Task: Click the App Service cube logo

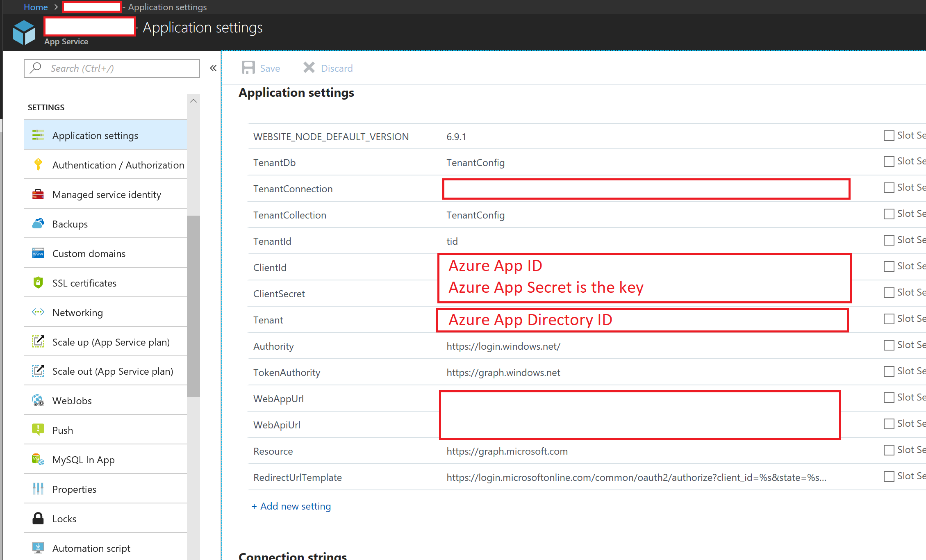Action: [24, 32]
